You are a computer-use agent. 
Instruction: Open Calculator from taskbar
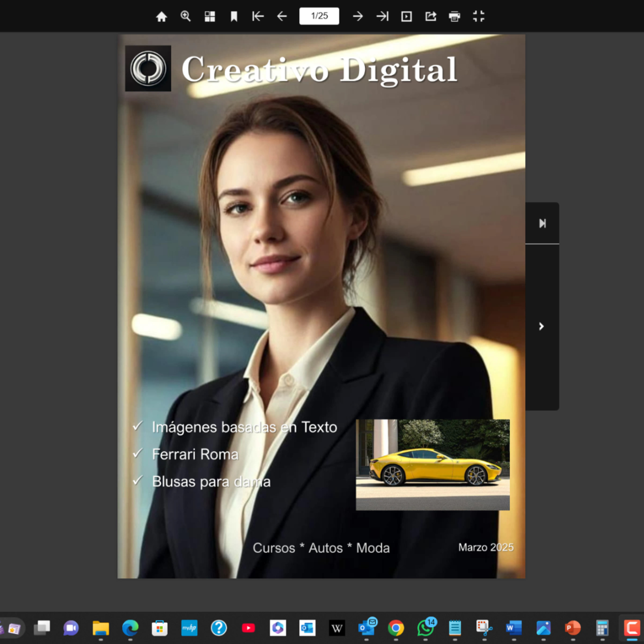tap(602, 628)
